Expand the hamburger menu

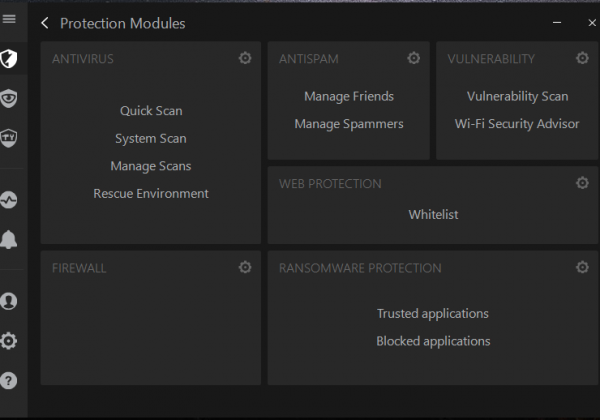coord(9,18)
